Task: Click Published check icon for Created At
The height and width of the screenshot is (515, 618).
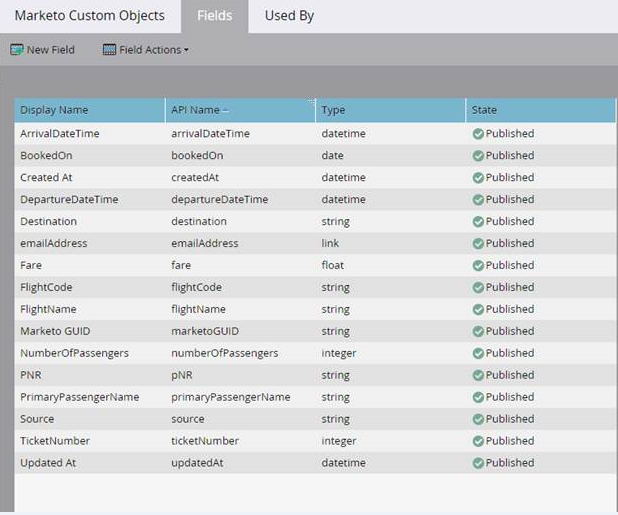Action: pyautogui.click(x=478, y=178)
